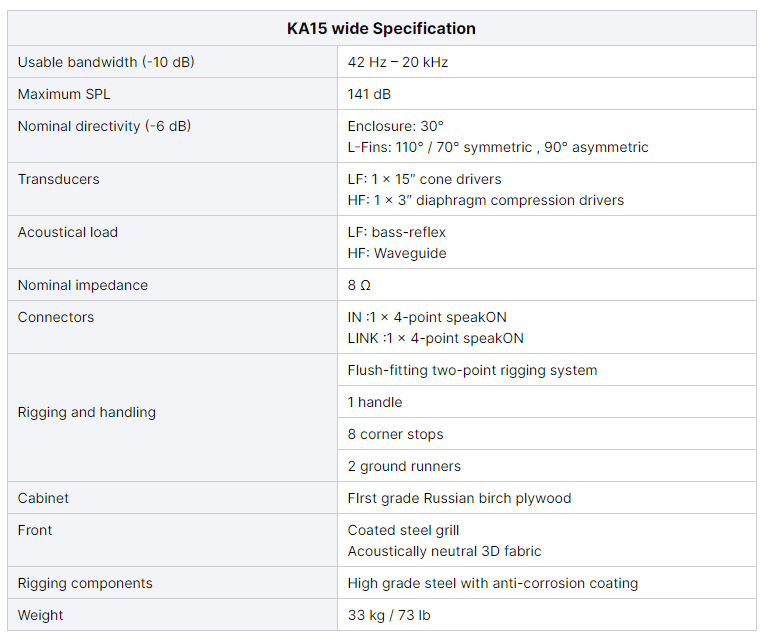Screen dimensions: 763x640
Task: Select the Maximum SPL row label
Action: tap(64, 94)
